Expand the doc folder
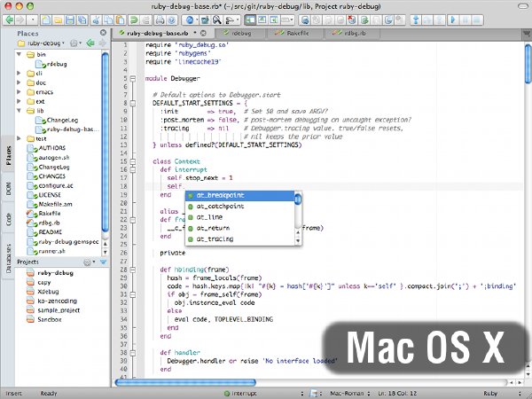Image resolution: width=532 pixels, height=399 pixels. pyautogui.click(x=19, y=82)
